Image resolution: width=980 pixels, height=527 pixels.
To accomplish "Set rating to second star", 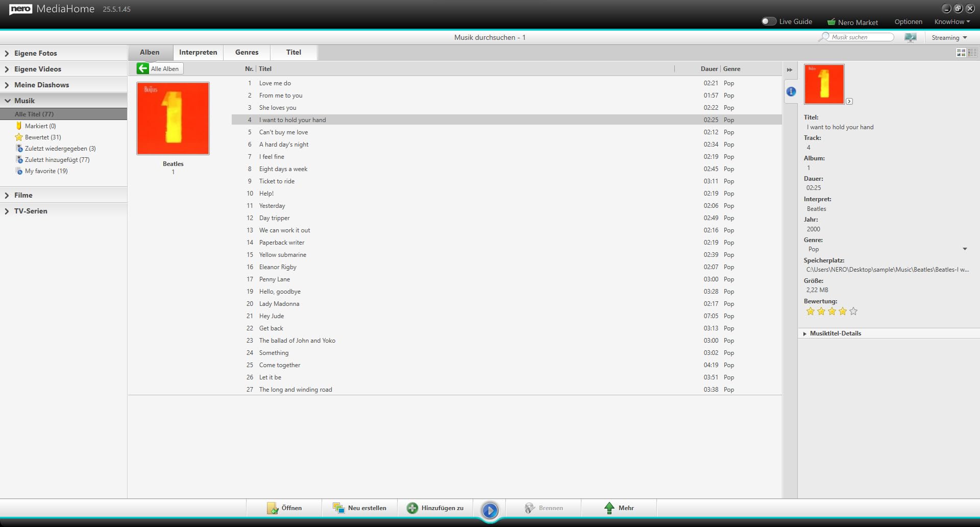I will 821,312.
